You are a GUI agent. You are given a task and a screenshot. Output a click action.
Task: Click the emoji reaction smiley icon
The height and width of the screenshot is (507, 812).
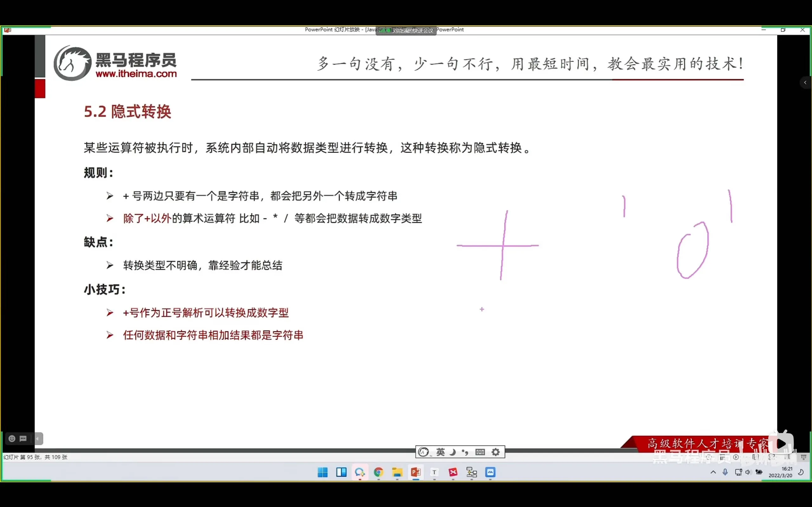12,439
